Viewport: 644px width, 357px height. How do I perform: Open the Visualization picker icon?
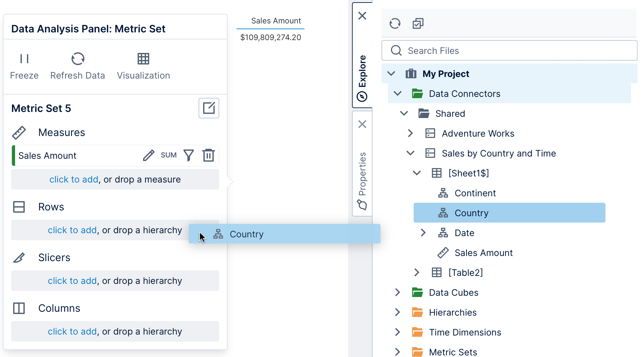[x=143, y=59]
